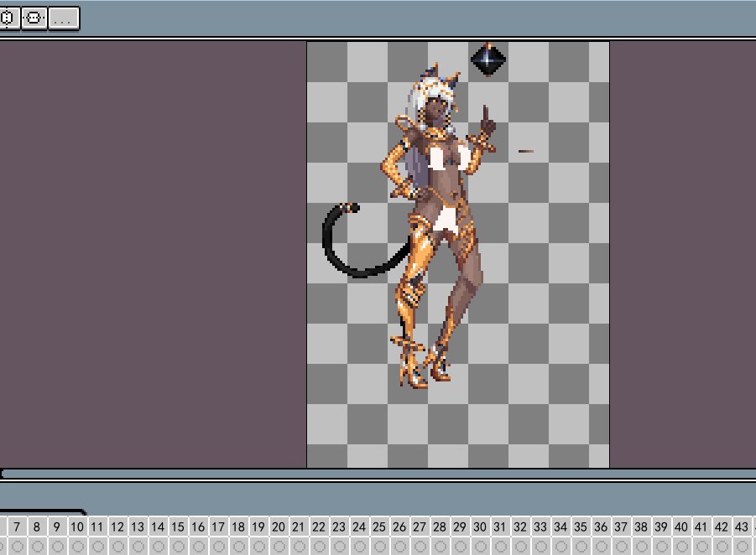Jump to frame 39
756x555 pixels.
pos(661,526)
